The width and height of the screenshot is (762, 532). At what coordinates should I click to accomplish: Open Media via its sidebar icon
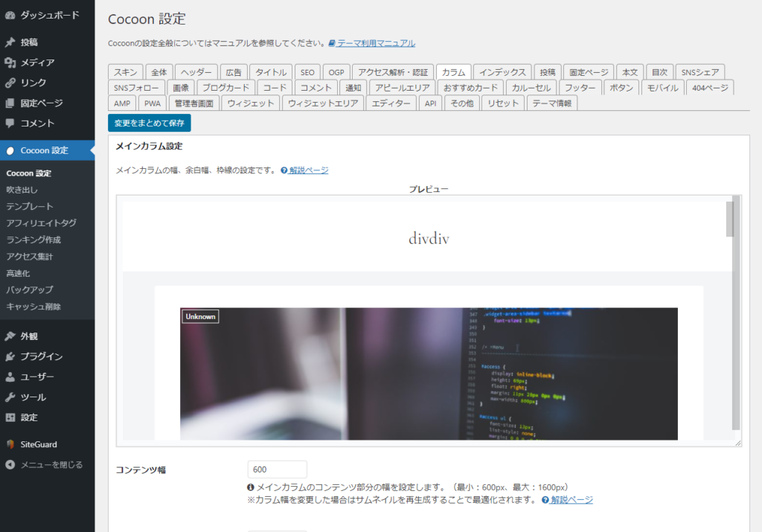10,63
